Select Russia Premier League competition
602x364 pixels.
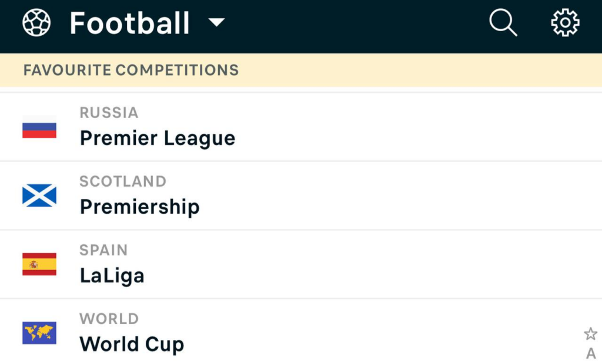coord(301,127)
